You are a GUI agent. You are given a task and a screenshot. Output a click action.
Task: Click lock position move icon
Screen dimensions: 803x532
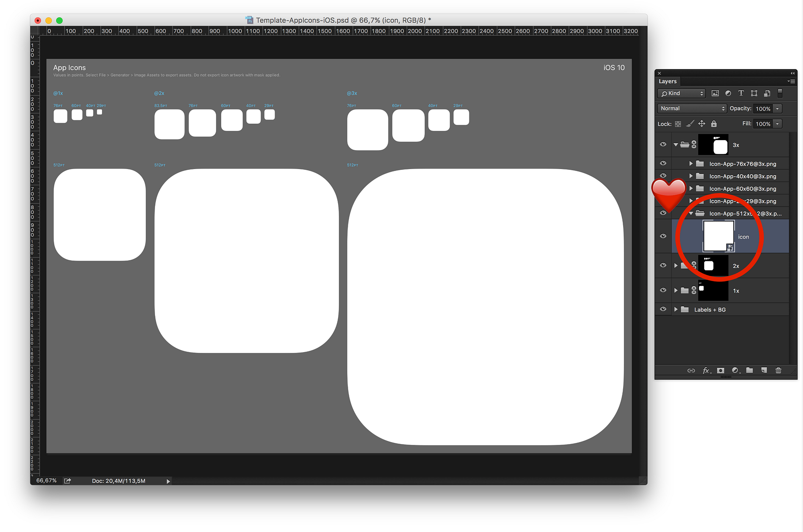point(702,124)
